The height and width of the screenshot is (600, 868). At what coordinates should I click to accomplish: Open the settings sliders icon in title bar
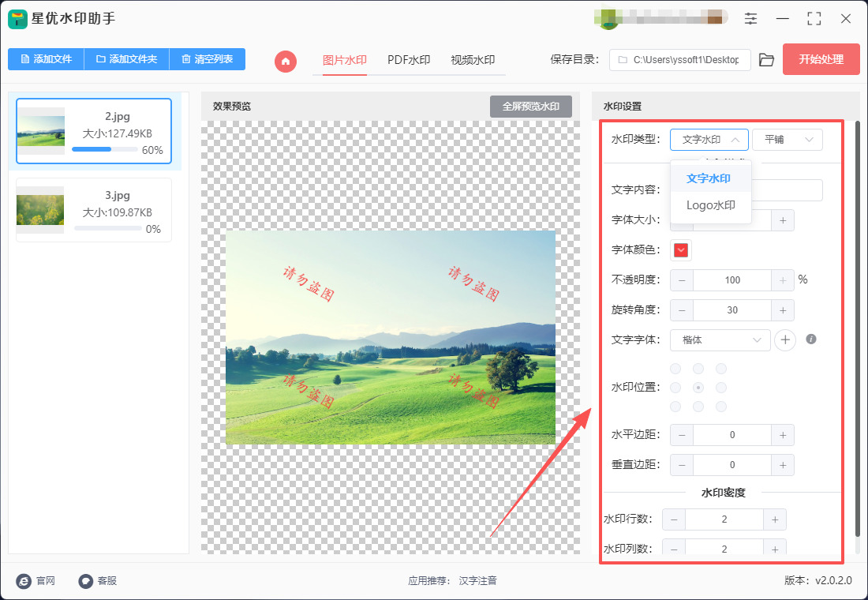pyautogui.click(x=750, y=18)
